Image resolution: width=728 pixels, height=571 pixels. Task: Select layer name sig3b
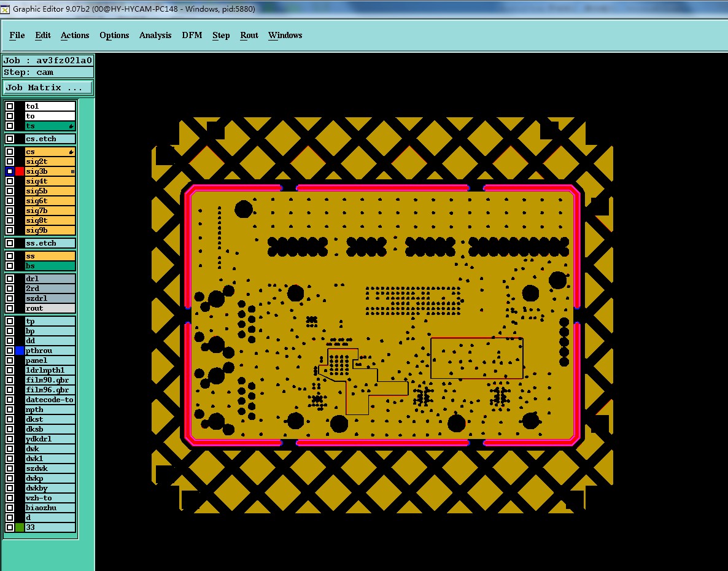click(50, 171)
